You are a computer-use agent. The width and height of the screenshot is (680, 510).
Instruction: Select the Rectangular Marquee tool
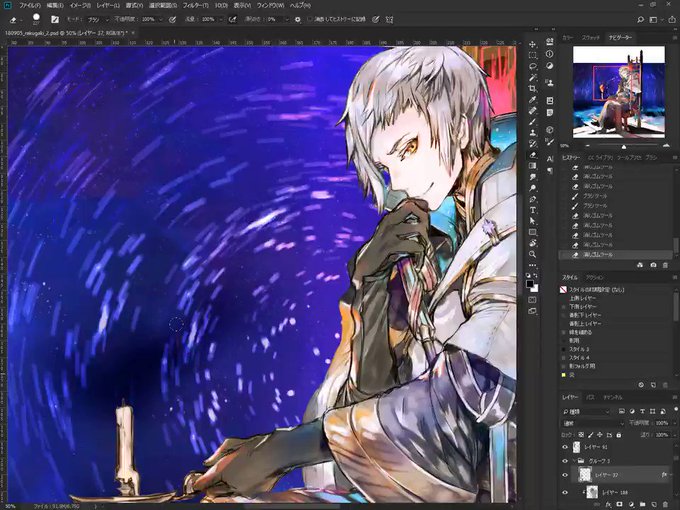pyautogui.click(x=533, y=56)
